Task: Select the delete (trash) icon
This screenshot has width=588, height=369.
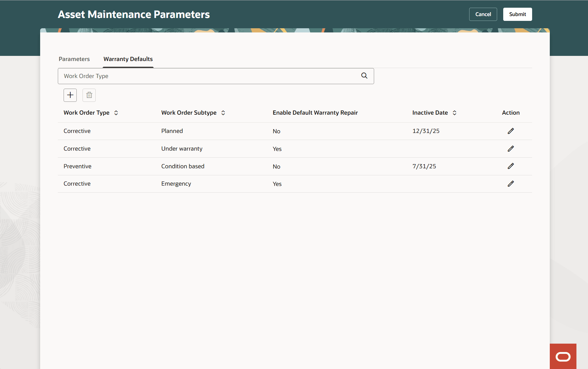Action: [x=89, y=95]
